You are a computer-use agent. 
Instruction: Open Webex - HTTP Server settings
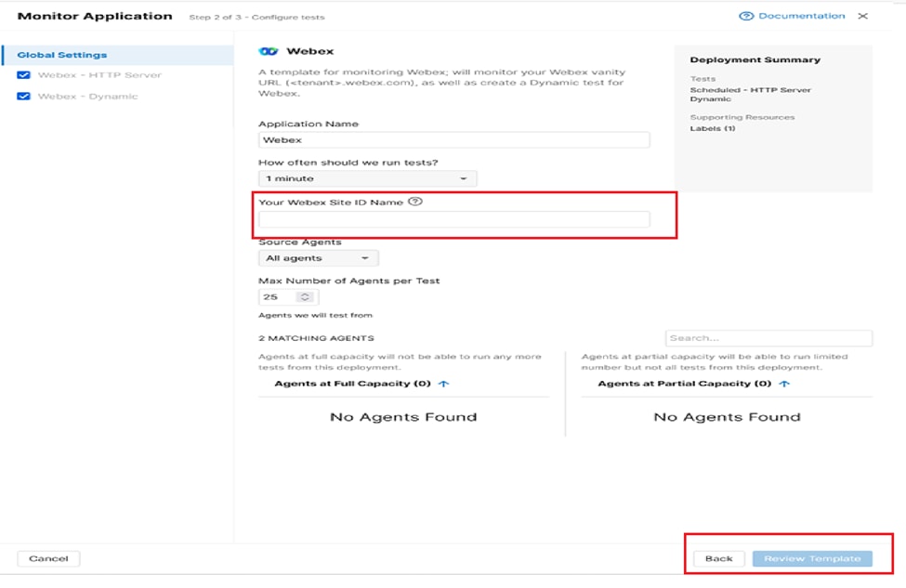point(99,75)
